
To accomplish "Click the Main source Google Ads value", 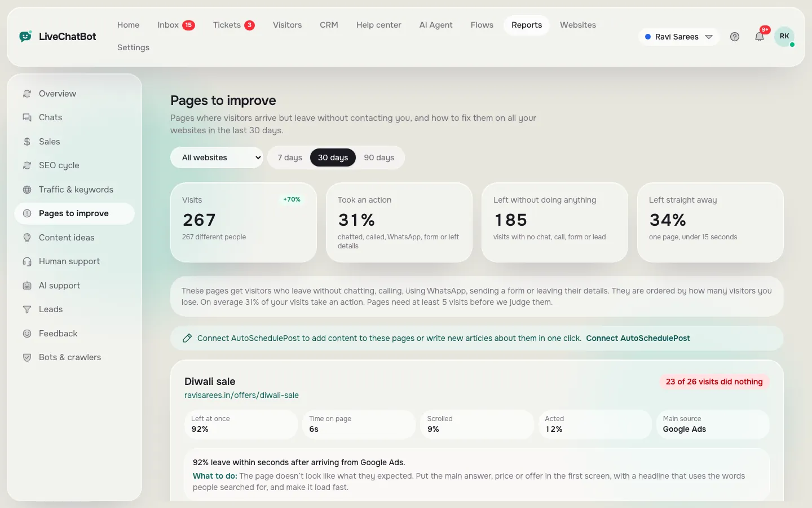I will [x=685, y=429].
